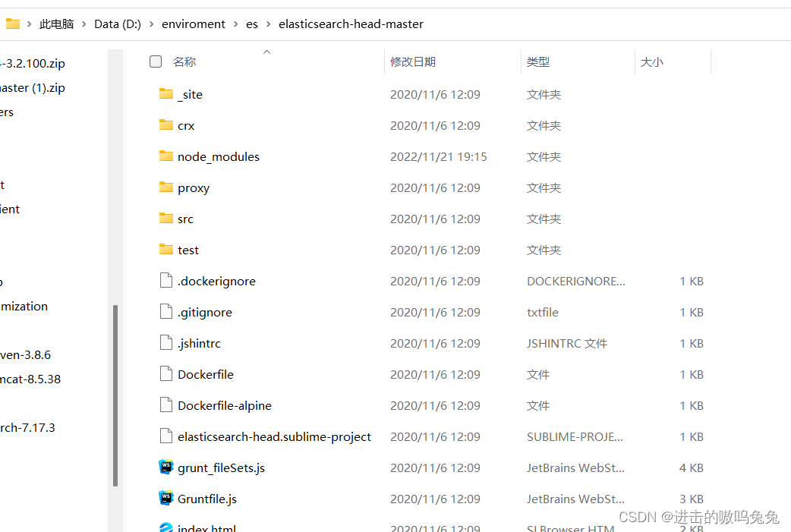Click the .jshintrc file icon

click(166, 343)
